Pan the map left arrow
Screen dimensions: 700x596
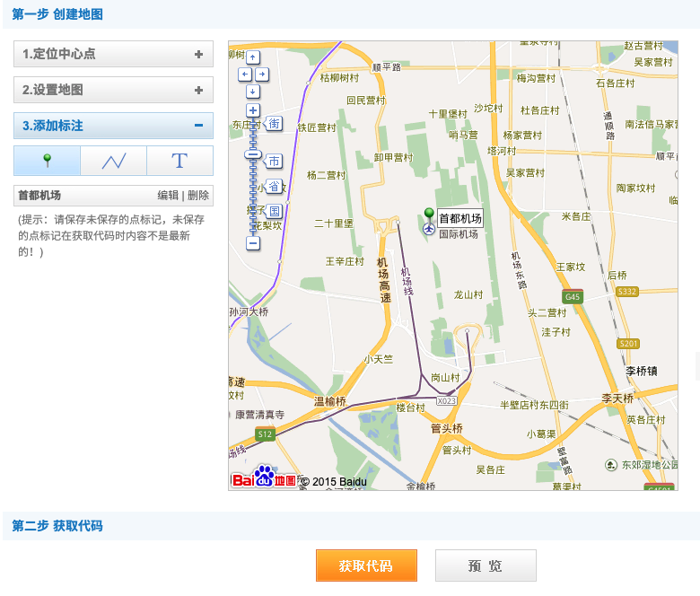(245, 74)
